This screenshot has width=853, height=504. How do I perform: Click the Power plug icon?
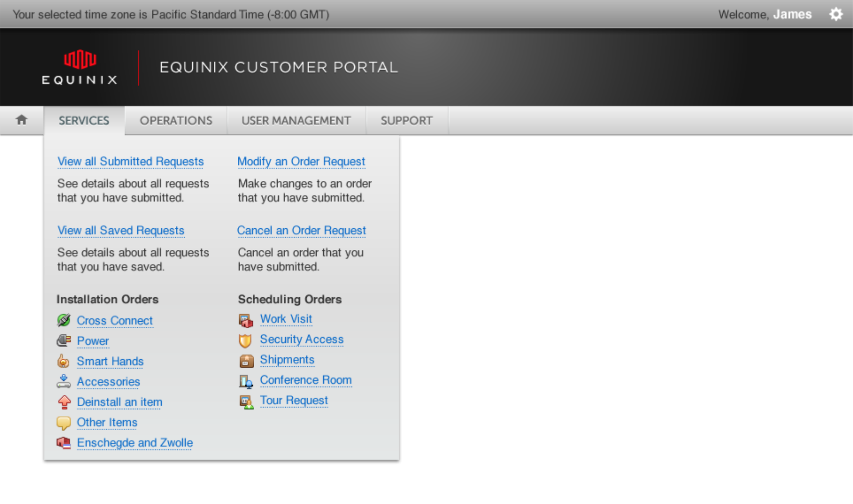pos(64,341)
